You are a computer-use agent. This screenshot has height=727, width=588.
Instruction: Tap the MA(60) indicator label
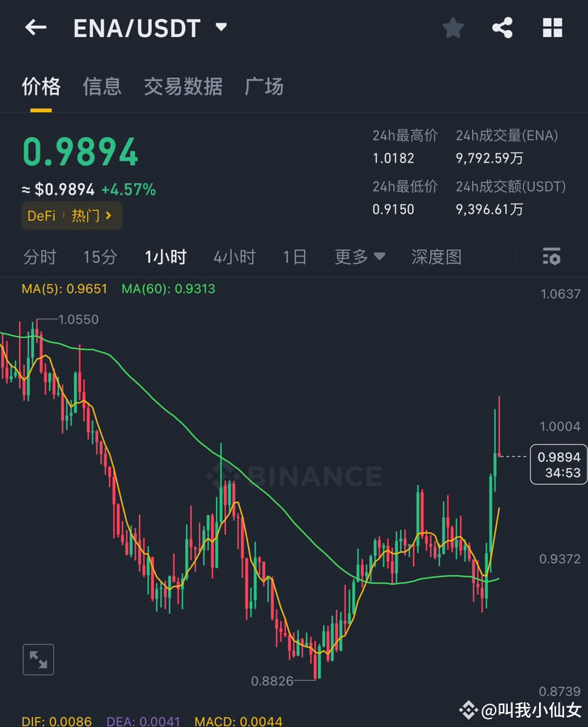pos(168,289)
